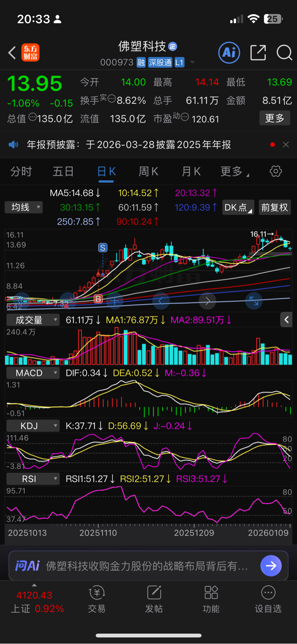The height and width of the screenshot is (644, 297).
Task: Open the 年报预披露 announcement text
Action: point(129,145)
